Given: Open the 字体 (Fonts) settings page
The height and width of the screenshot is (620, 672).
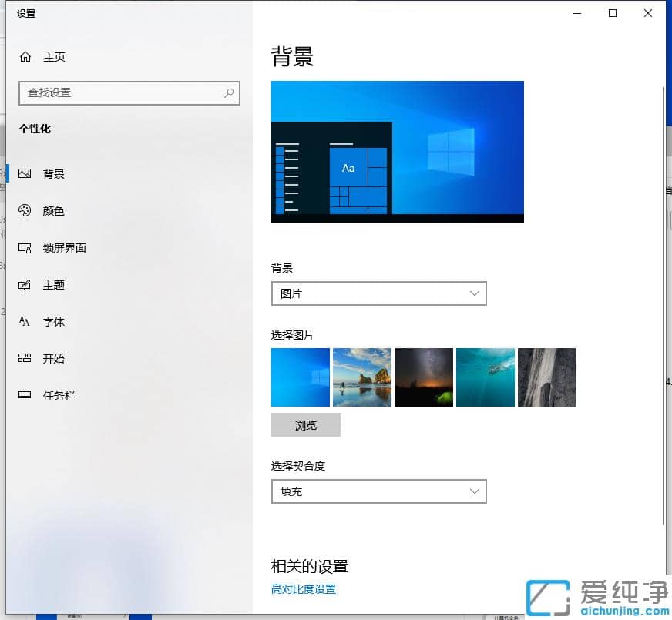Looking at the screenshot, I should tap(25, 321).
